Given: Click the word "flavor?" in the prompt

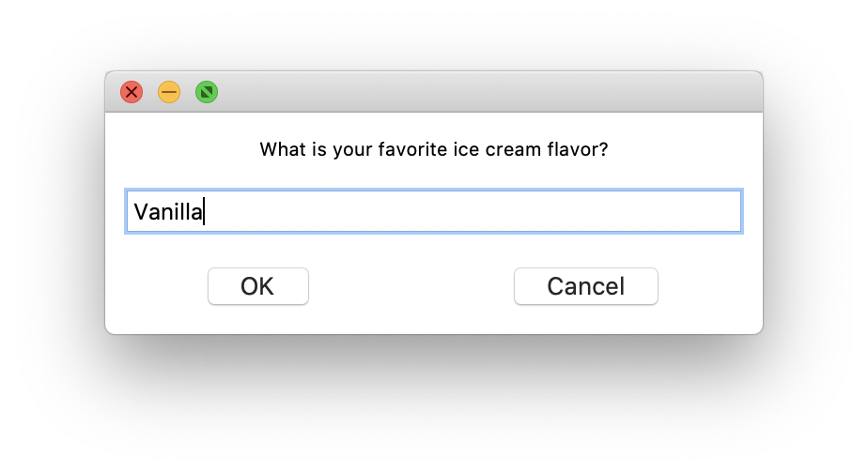Looking at the screenshot, I should pos(577,149).
